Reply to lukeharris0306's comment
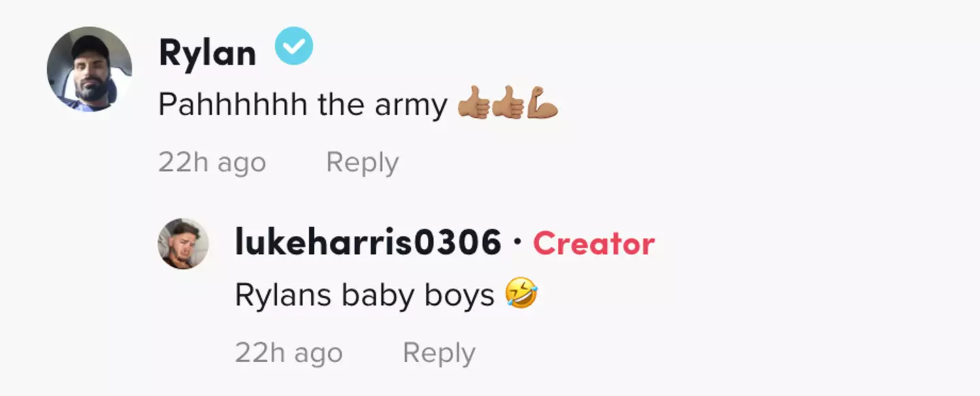 tap(439, 353)
